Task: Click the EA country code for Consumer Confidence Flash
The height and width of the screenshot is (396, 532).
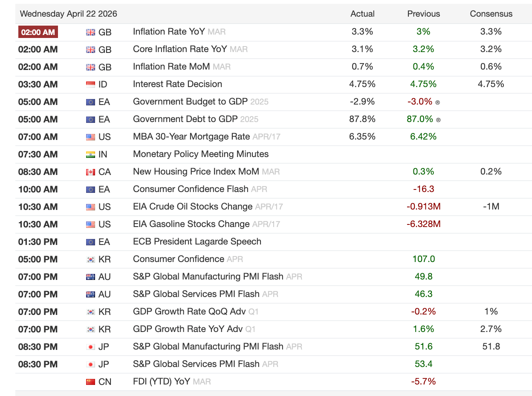Action: click(x=104, y=189)
